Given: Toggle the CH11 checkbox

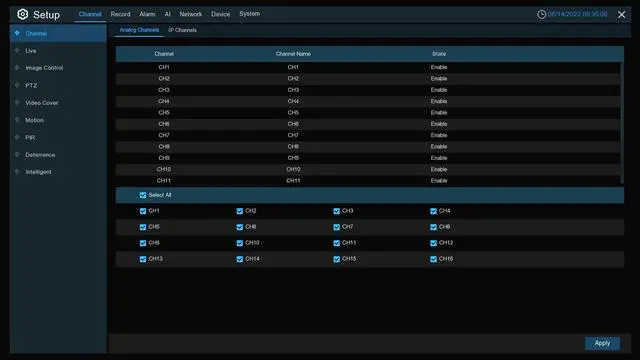Looking at the screenshot, I should (336, 243).
